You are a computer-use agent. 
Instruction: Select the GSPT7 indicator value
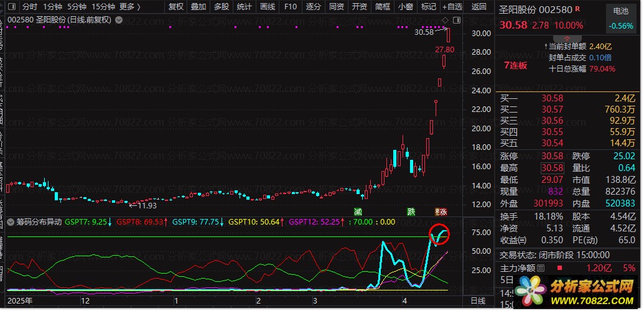88,222
